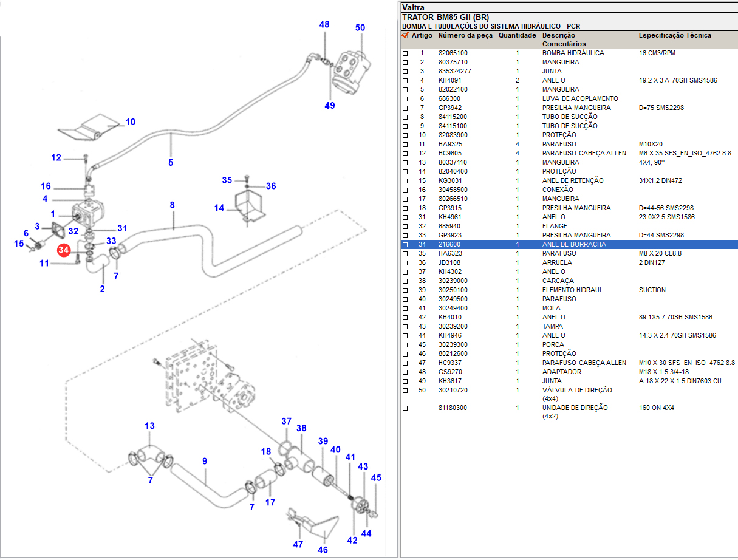The image size is (738, 560).
Task: Select callout 46 in the diagram
Action: (323, 550)
